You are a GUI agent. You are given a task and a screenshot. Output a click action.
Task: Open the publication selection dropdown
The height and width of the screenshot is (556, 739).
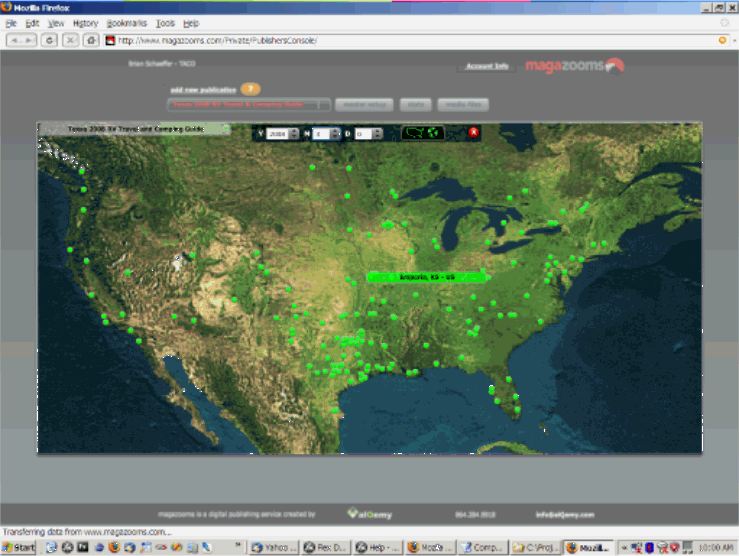click(x=249, y=104)
